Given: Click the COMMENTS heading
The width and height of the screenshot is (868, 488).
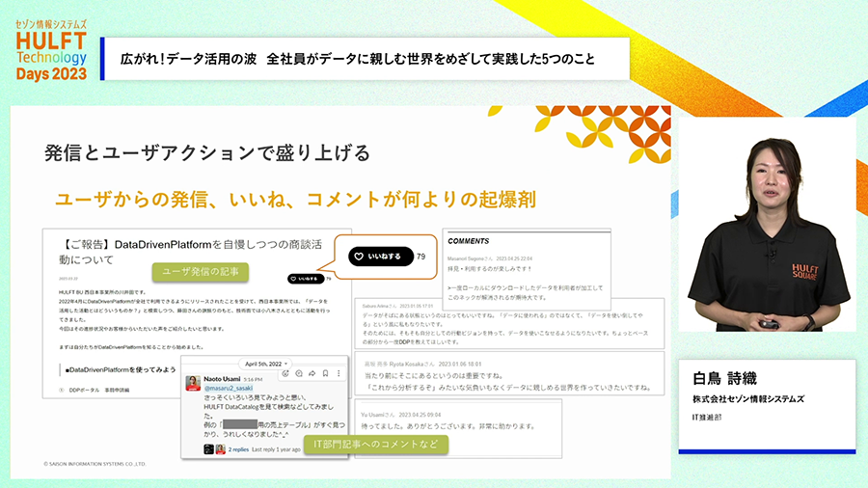Looking at the screenshot, I should pyautogui.click(x=469, y=241).
